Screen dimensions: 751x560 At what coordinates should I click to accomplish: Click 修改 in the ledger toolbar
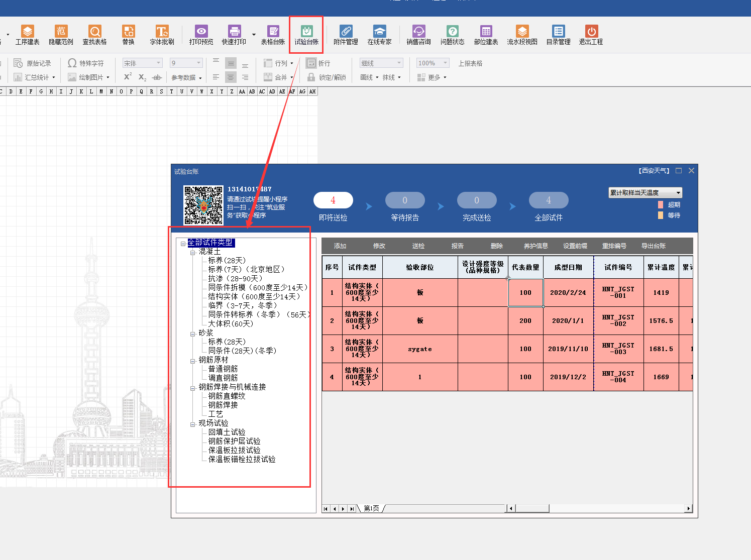point(379,246)
